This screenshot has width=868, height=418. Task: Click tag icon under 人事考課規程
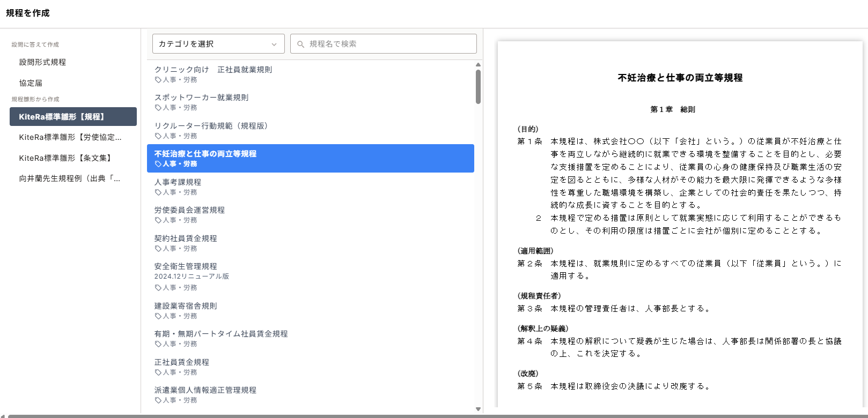point(158,192)
